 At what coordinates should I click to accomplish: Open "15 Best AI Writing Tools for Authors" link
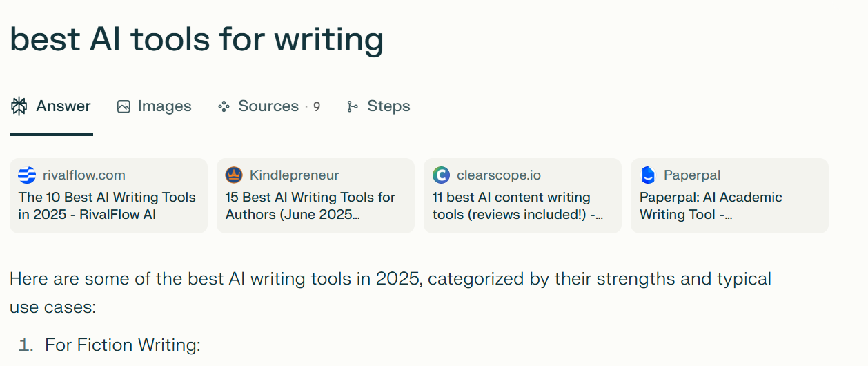click(310, 206)
